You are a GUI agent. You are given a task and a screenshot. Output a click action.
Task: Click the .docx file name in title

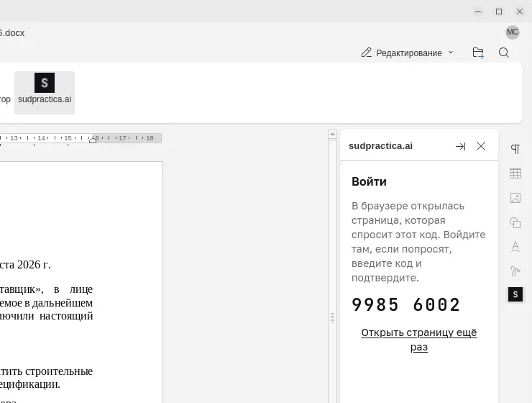pos(12,33)
